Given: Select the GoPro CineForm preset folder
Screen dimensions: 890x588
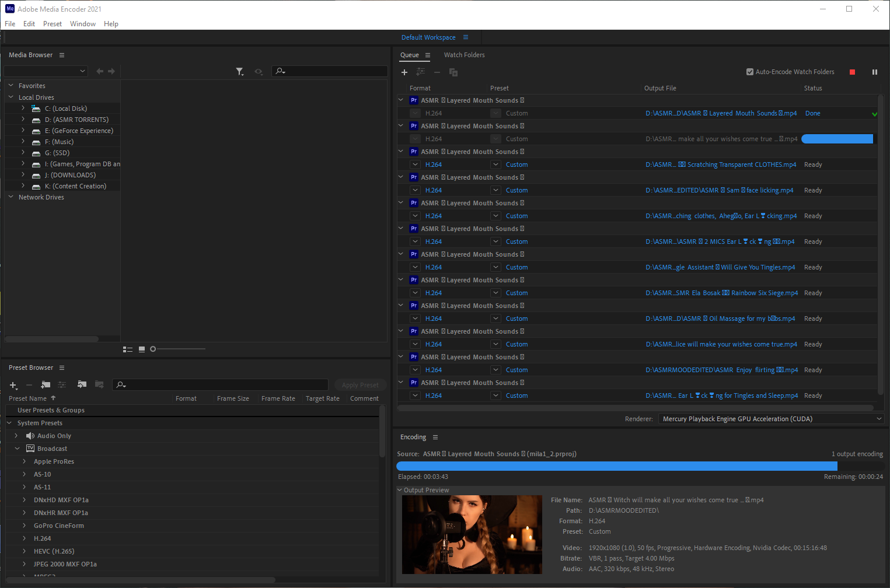Looking at the screenshot, I should point(59,526).
